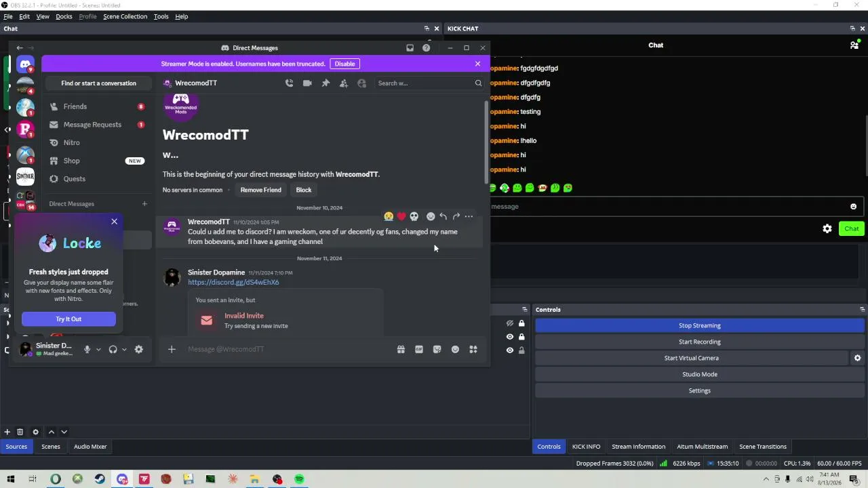Screen dimensions: 868x488
Task: Add a source in OBS Sources
Action: point(7,432)
